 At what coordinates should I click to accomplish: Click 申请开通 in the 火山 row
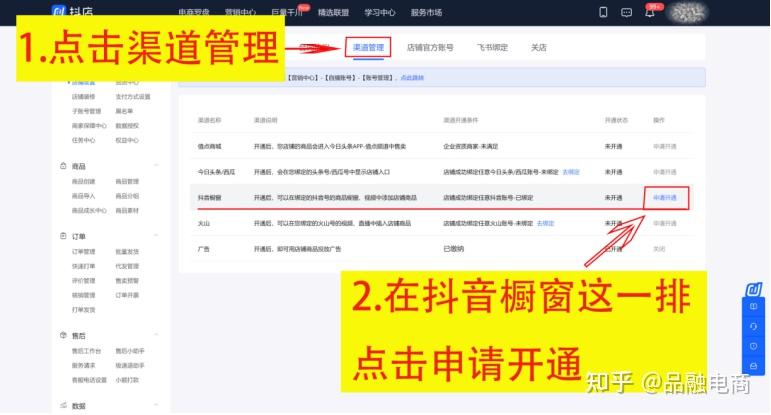(665, 223)
